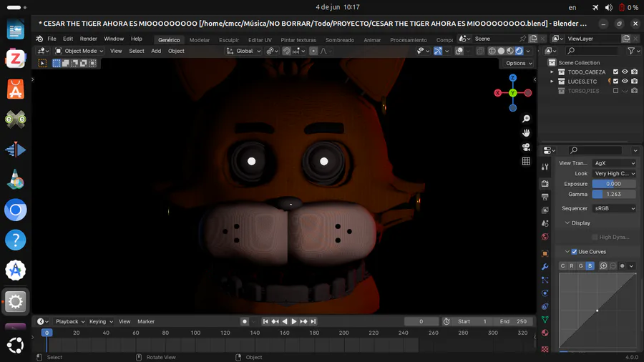
Task: Open the Material properties tab
Action: (x=545, y=333)
